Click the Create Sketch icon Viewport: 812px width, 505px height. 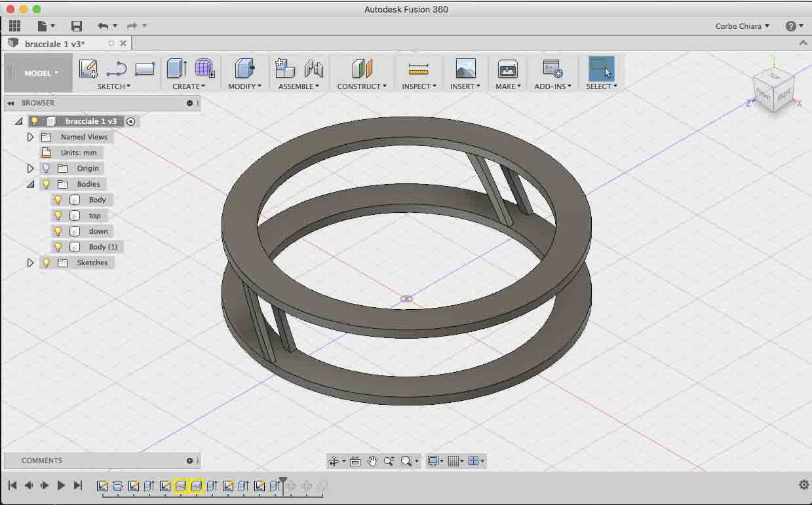pyautogui.click(x=88, y=68)
